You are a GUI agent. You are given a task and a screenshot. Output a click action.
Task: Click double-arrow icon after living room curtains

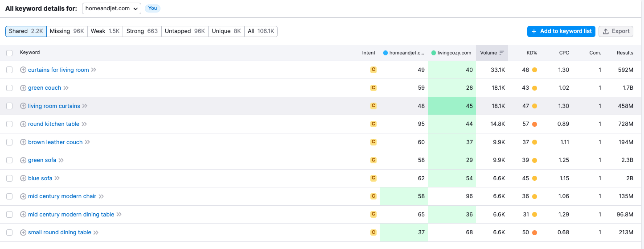[x=85, y=106]
